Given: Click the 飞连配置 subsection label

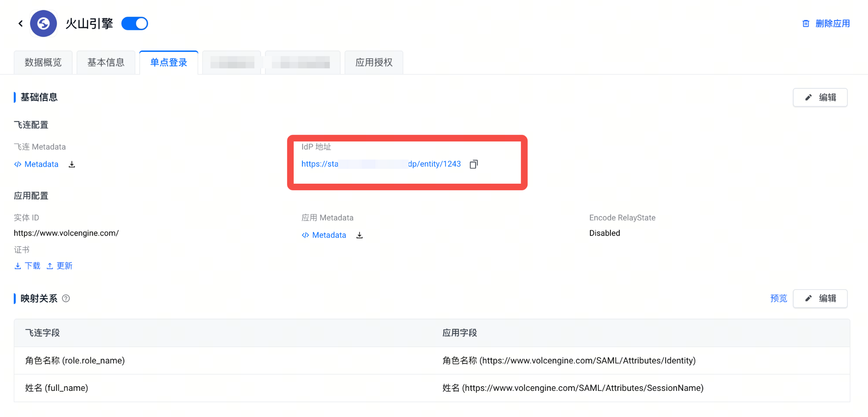Looking at the screenshot, I should [31, 125].
